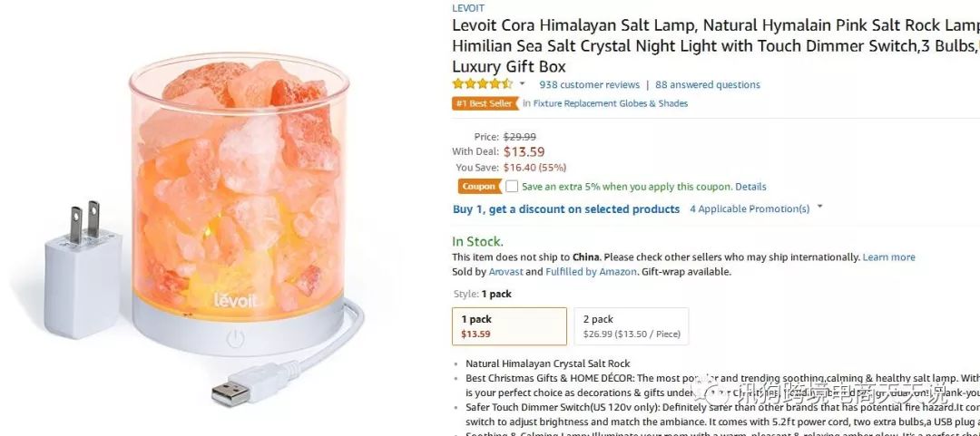Click the Fulfilled by Amazon link
This screenshot has height=436, width=980.
tap(590, 271)
